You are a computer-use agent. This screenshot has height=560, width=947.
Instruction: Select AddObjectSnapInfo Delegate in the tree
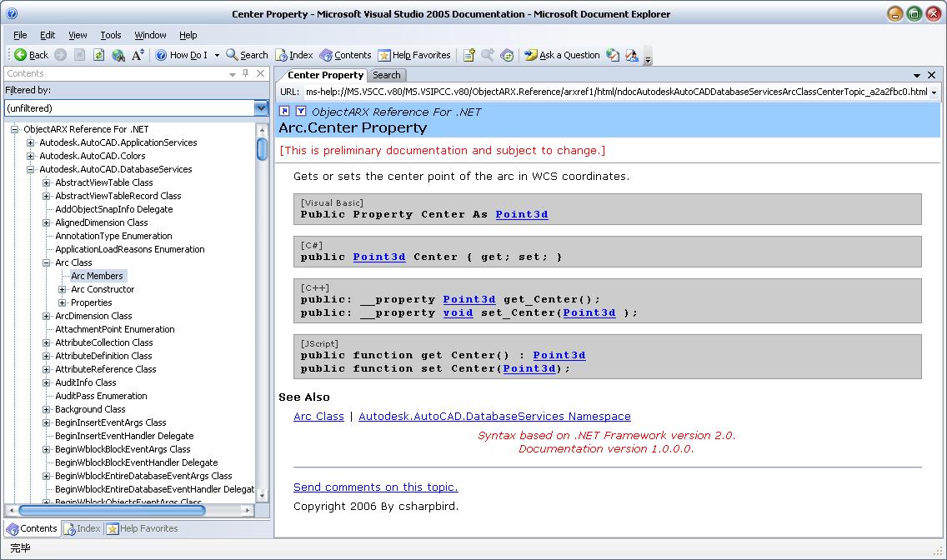(x=114, y=209)
